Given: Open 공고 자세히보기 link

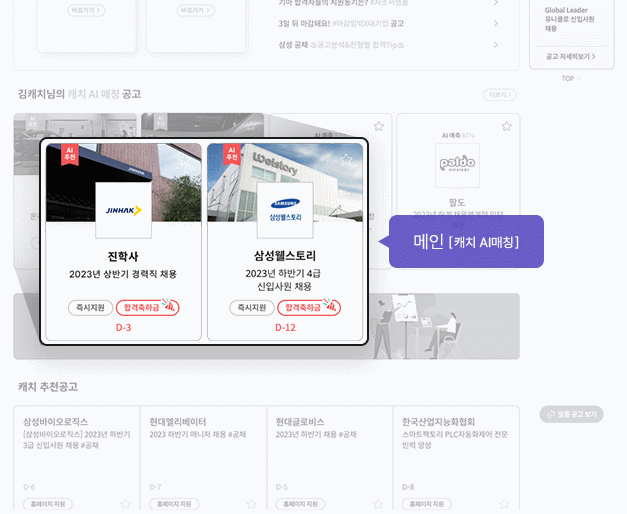Looking at the screenshot, I should (x=571, y=57).
